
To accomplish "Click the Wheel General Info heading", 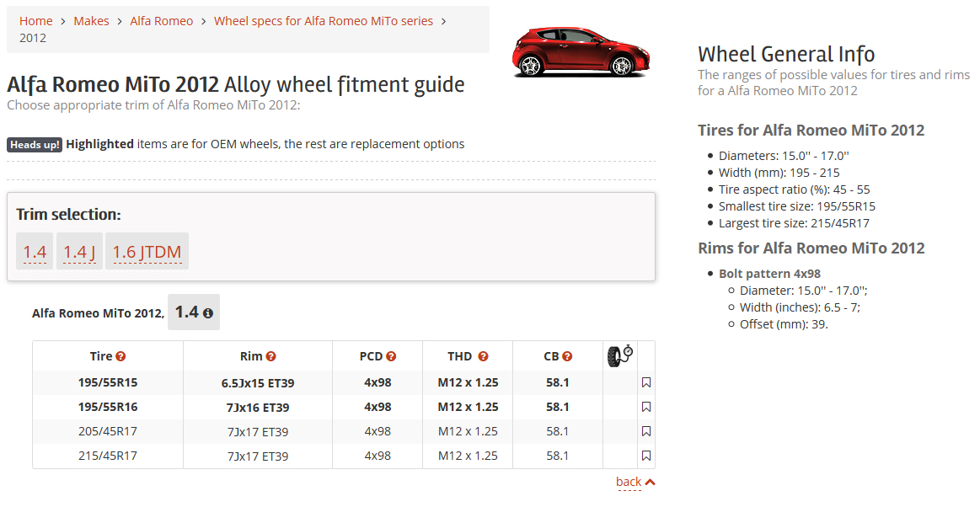I will (x=786, y=54).
